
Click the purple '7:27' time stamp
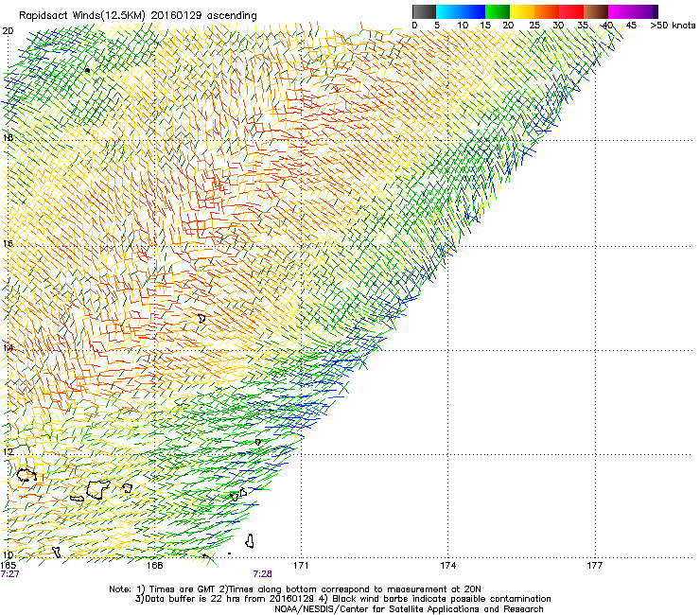click(9, 574)
